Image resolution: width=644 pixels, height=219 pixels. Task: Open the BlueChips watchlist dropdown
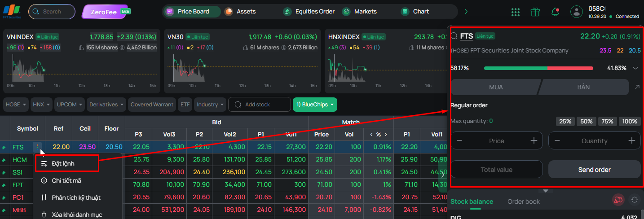315,105
